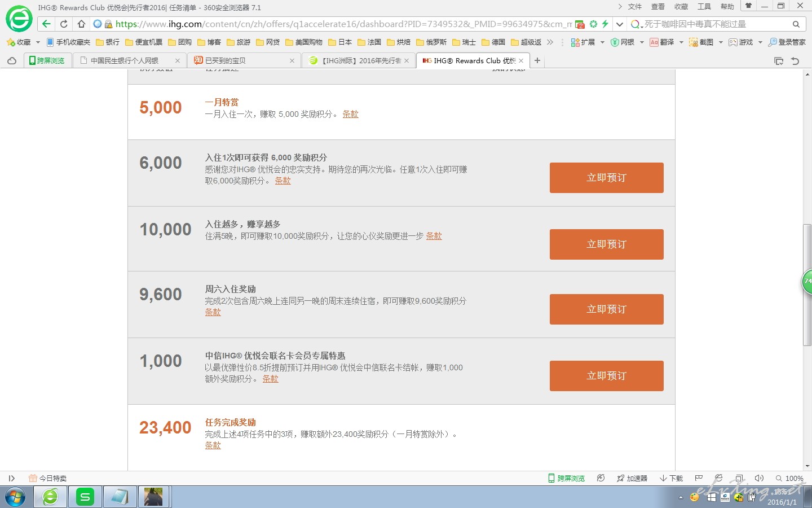Click 加速器 accelerator in status bar
Image resolution: width=812 pixels, height=508 pixels.
click(x=632, y=478)
